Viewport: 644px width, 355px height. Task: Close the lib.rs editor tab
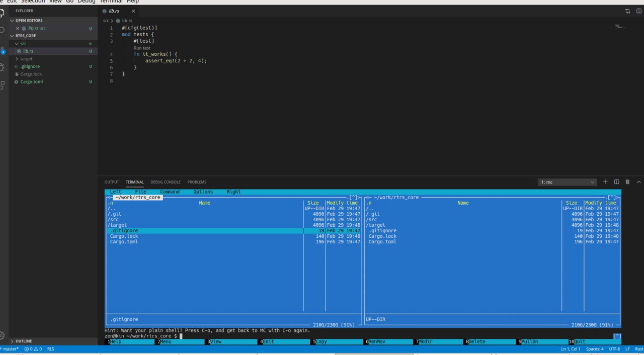coord(133,11)
